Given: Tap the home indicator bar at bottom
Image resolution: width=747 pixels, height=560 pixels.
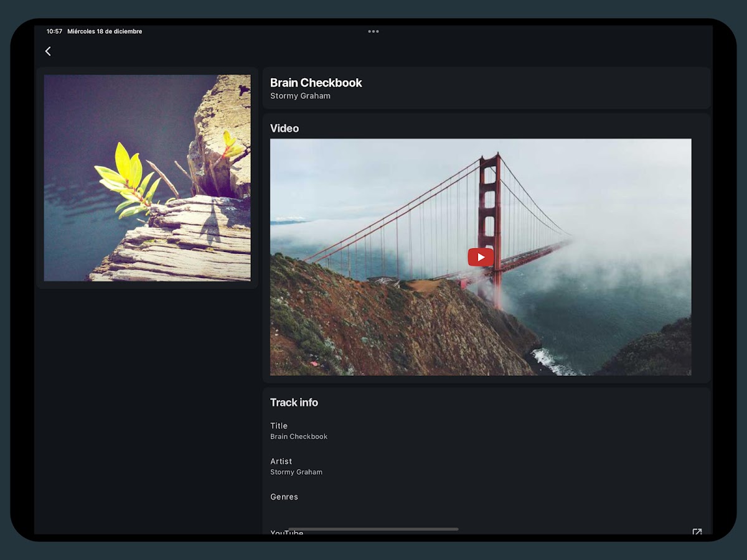Looking at the screenshot, I should click(x=374, y=529).
